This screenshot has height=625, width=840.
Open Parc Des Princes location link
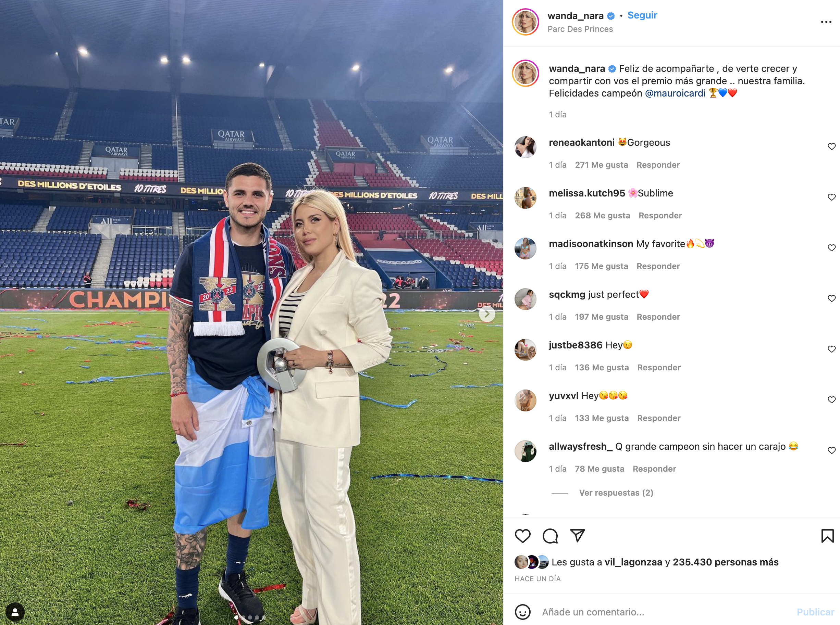click(x=580, y=29)
